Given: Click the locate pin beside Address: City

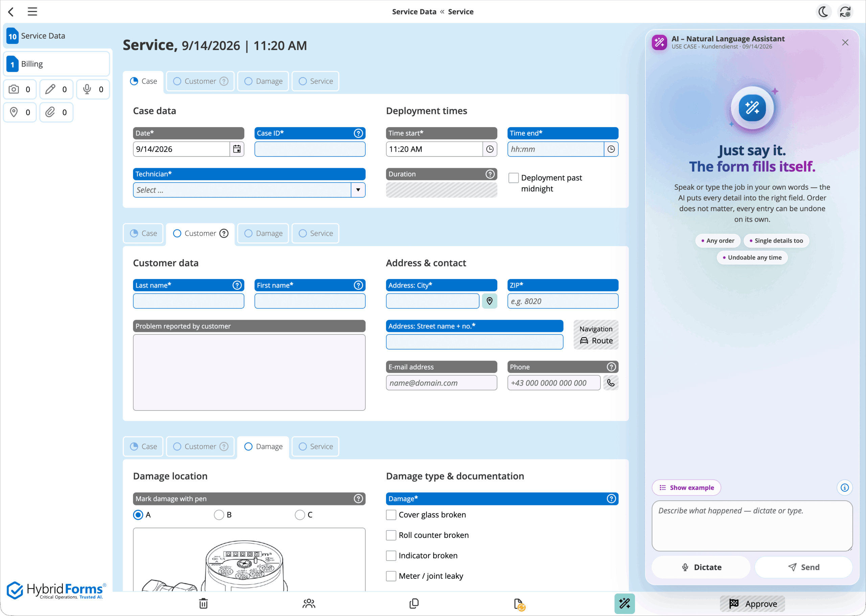Looking at the screenshot, I should coord(489,301).
